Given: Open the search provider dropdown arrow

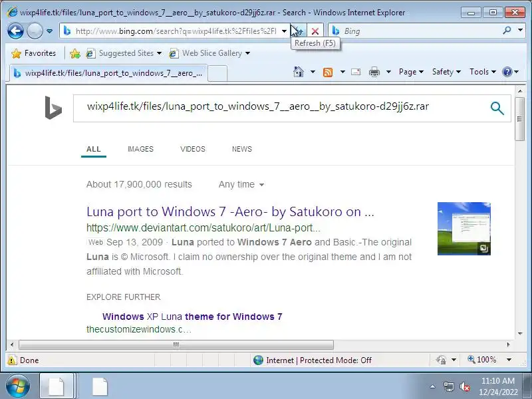Looking at the screenshot, I should point(520,30).
